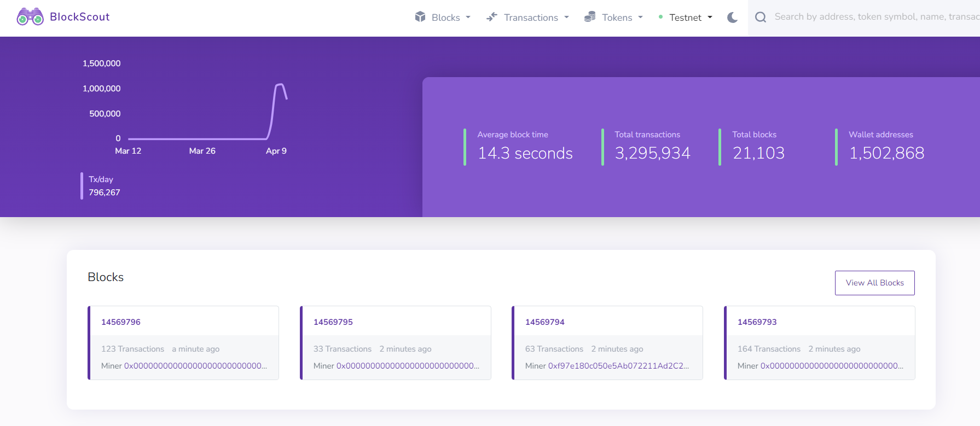Viewport: 980px width, 426px height.
Task: Click the 33 Transactions text
Action: point(343,349)
